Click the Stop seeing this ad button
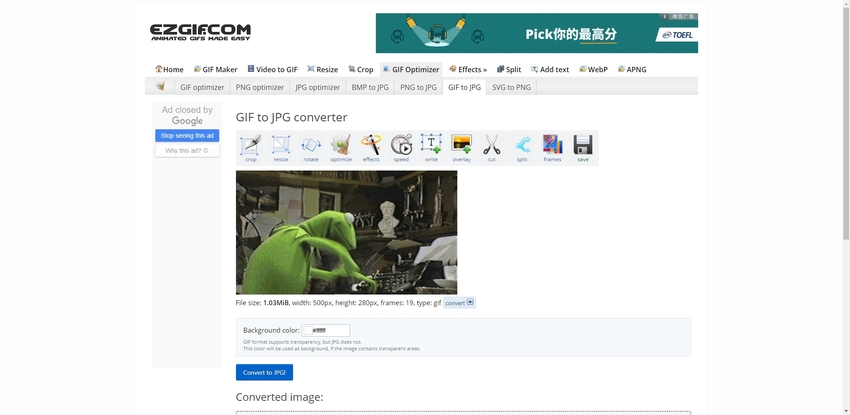Screen dimensions: 850x415 pos(187,135)
